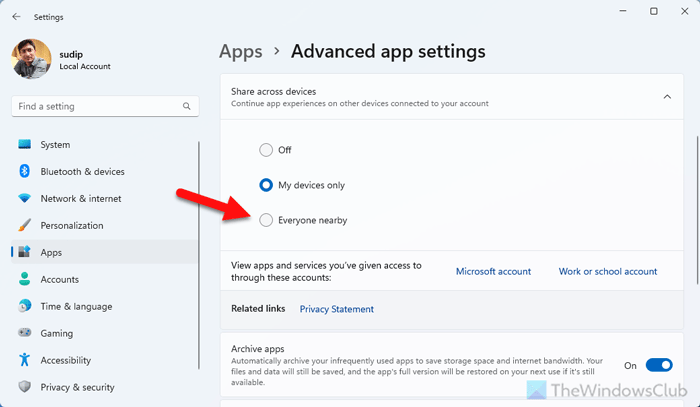The width and height of the screenshot is (700, 407).
Task: Open Bluetooth & devices icon
Action: point(25,172)
